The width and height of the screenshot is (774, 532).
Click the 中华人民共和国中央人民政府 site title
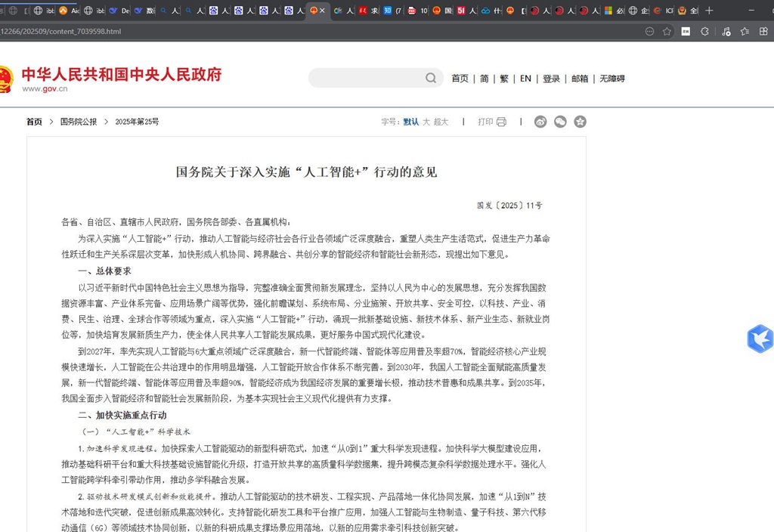click(x=122, y=74)
